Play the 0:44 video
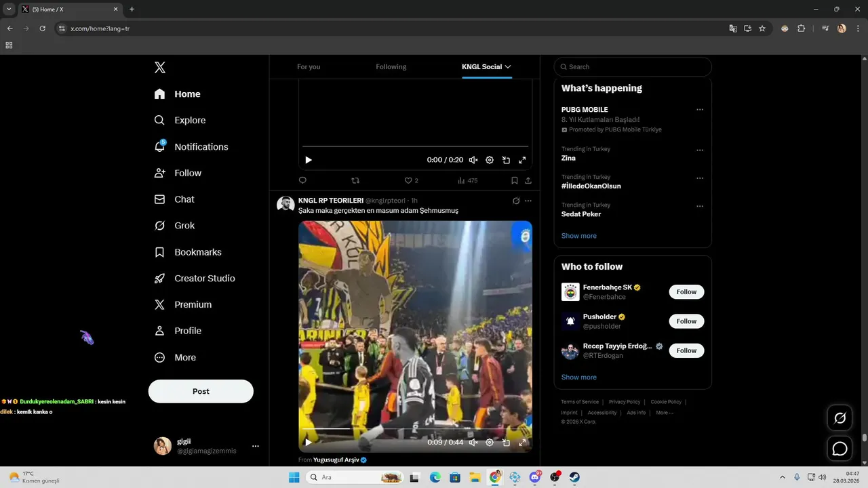 [309, 442]
